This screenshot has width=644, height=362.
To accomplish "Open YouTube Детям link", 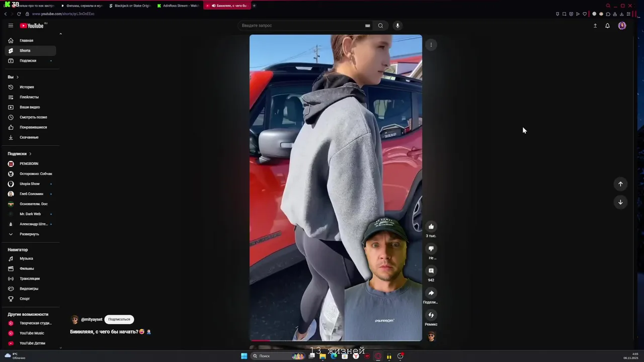I will click(x=30, y=343).
